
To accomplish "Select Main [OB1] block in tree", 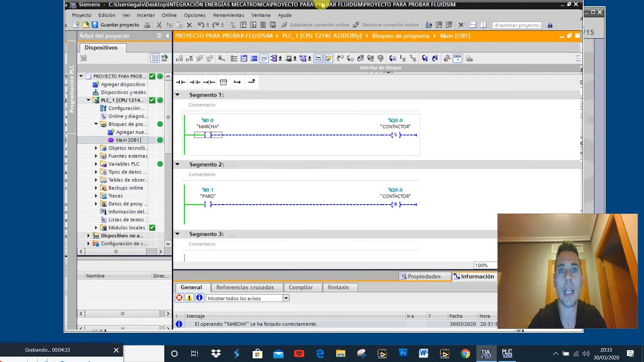I will pos(128,140).
